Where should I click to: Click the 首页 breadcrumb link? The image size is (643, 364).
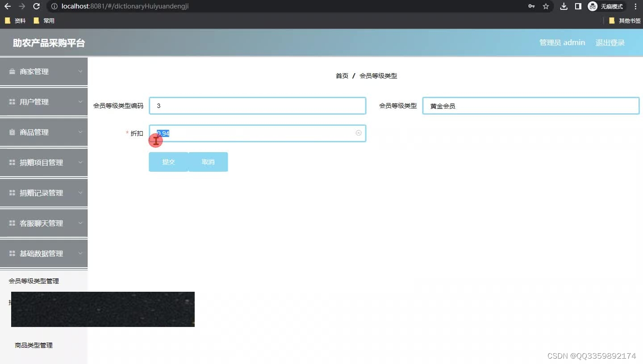(x=342, y=76)
